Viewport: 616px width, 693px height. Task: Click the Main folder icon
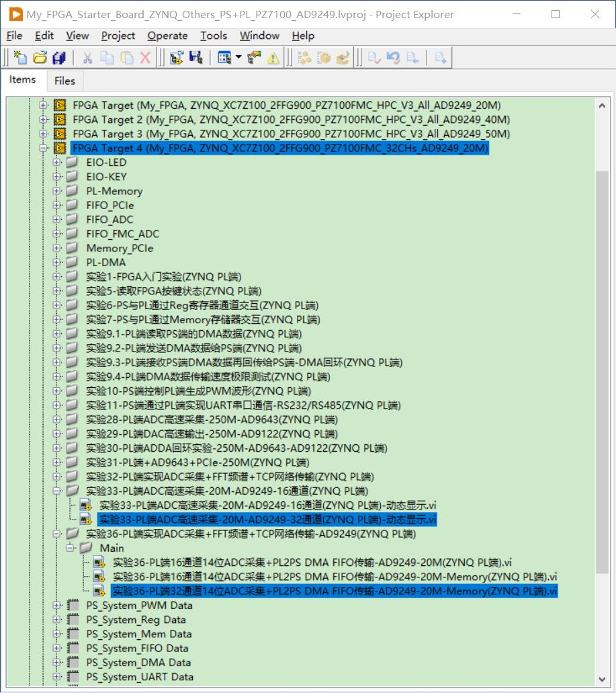pyautogui.click(x=86, y=548)
